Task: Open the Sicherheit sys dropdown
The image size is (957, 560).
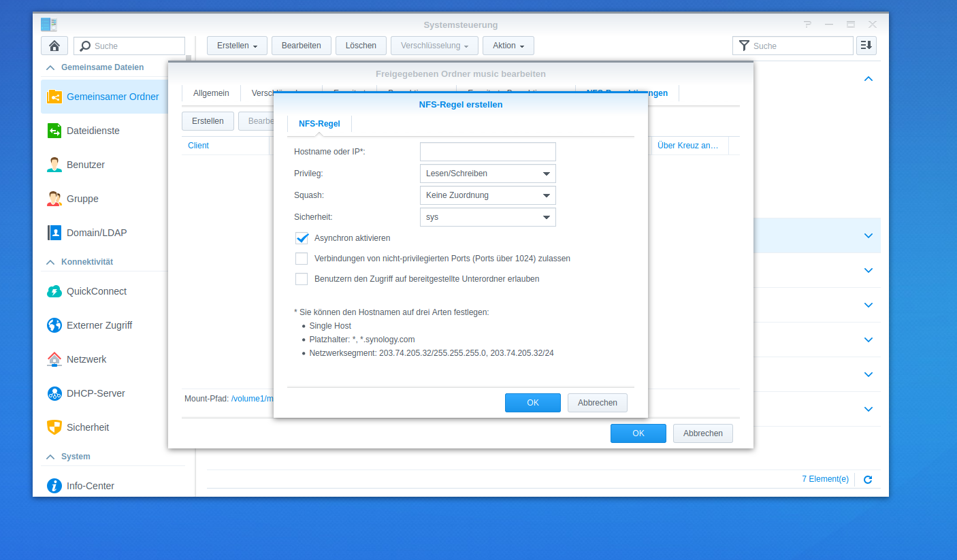Action: pyautogui.click(x=487, y=217)
